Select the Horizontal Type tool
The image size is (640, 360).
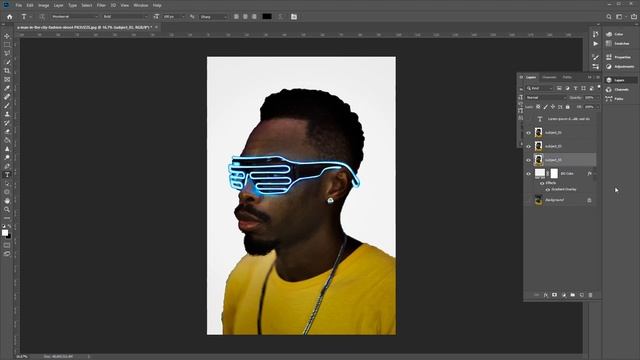[7, 175]
